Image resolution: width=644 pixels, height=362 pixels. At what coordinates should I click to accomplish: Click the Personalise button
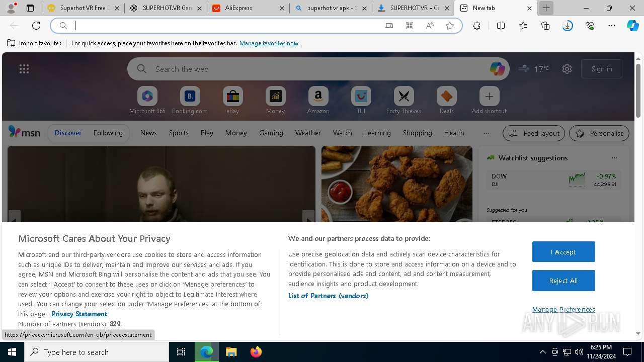tap(599, 133)
